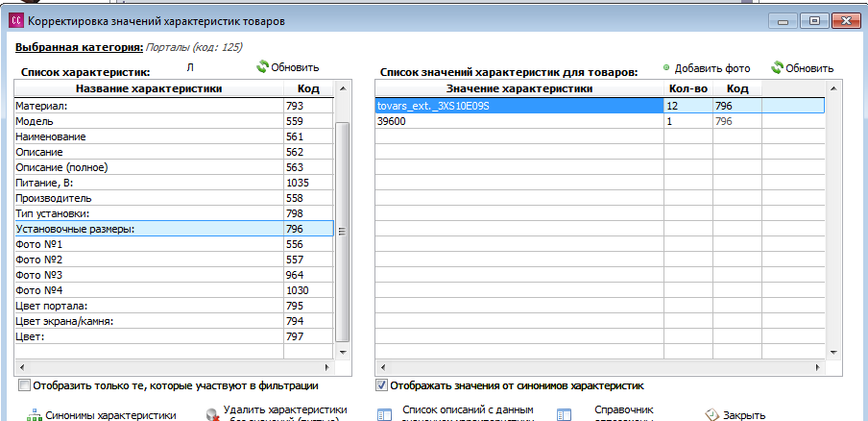Click the Название характеристики column header
The image size is (868, 421).
coord(149,88)
